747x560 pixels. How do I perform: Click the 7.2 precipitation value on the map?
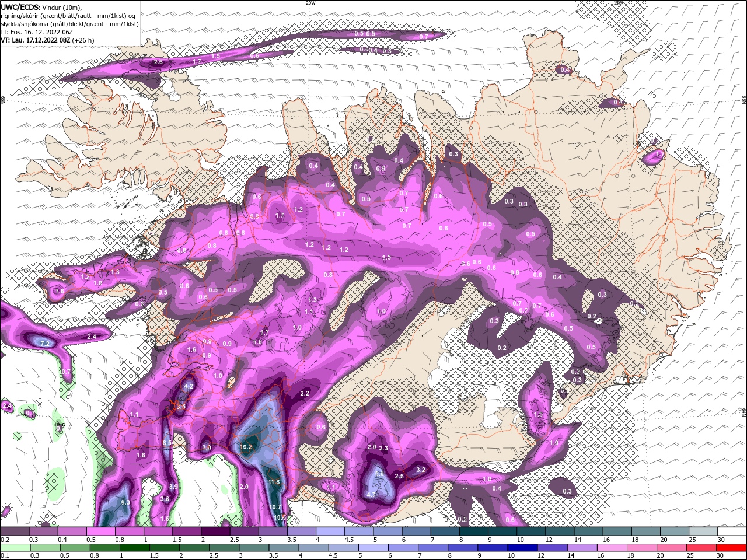(45, 344)
